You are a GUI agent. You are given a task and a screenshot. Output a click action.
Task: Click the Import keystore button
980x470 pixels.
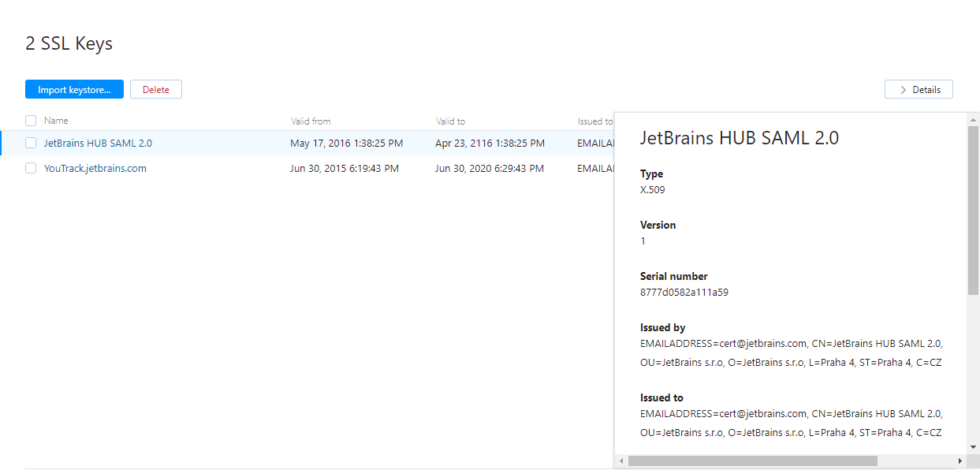click(x=74, y=90)
